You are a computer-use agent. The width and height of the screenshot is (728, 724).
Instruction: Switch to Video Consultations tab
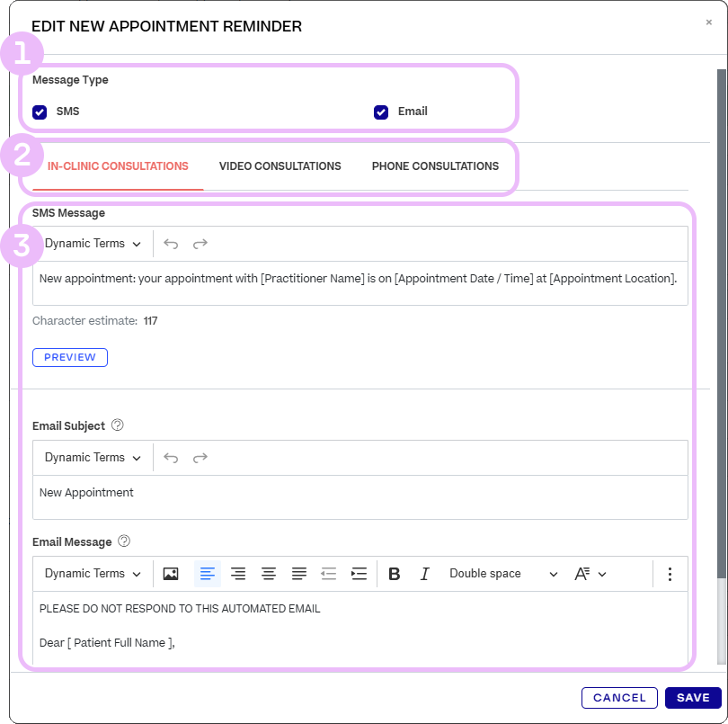pyautogui.click(x=280, y=166)
